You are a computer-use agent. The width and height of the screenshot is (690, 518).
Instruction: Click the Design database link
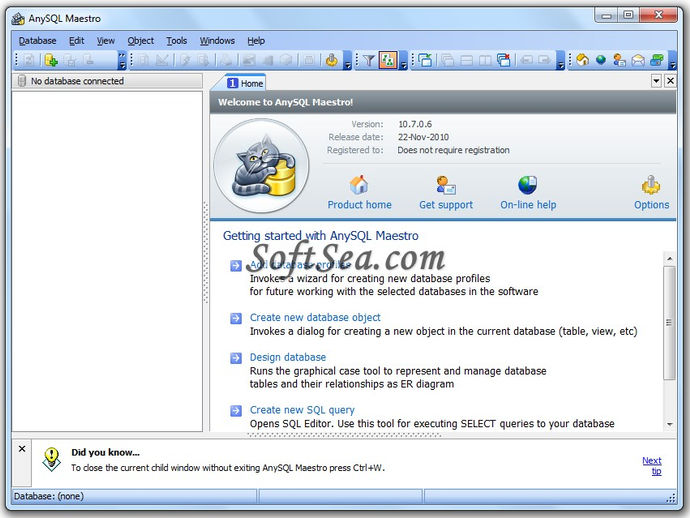coord(288,357)
